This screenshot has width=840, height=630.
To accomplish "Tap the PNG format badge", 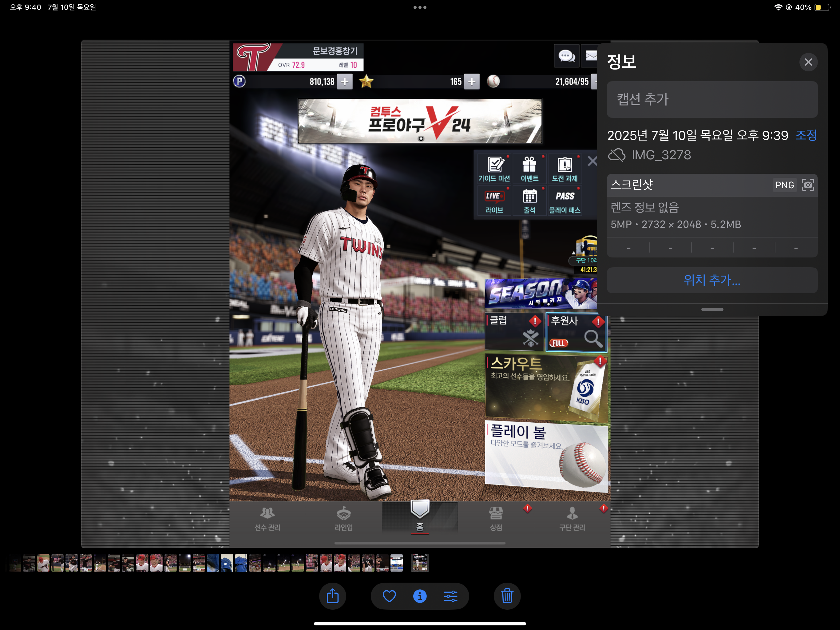I will pos(785,185).
